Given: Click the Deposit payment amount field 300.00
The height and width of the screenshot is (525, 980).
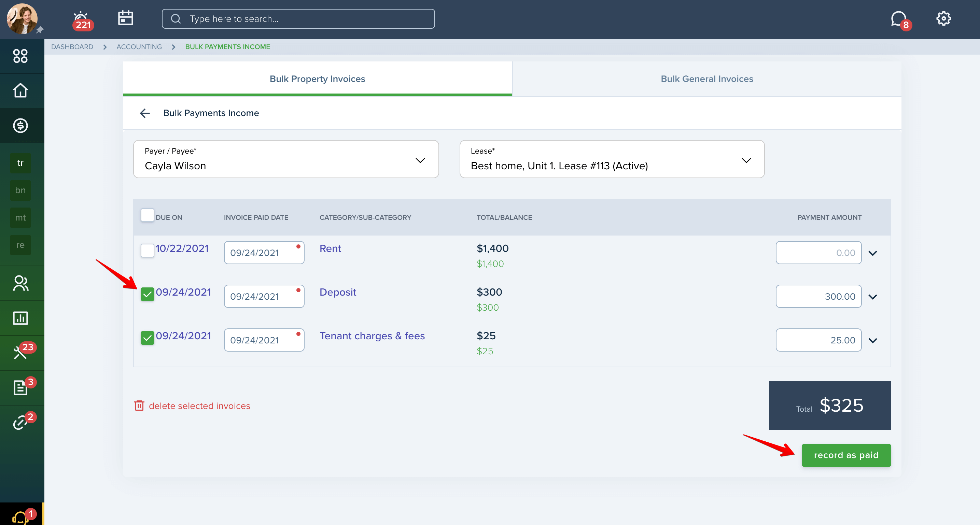Looking at the screenshot, I should [819, 296].
